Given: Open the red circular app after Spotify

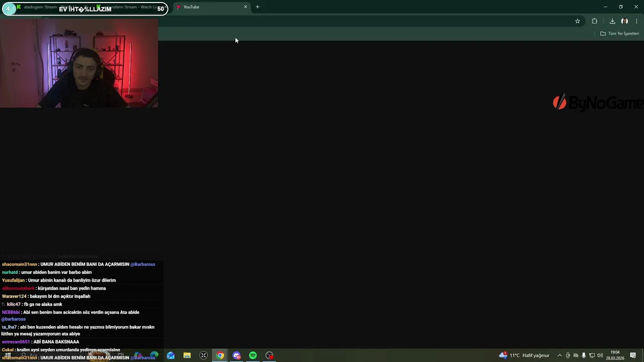Looking at the screenshot, I should click(270, 355).
